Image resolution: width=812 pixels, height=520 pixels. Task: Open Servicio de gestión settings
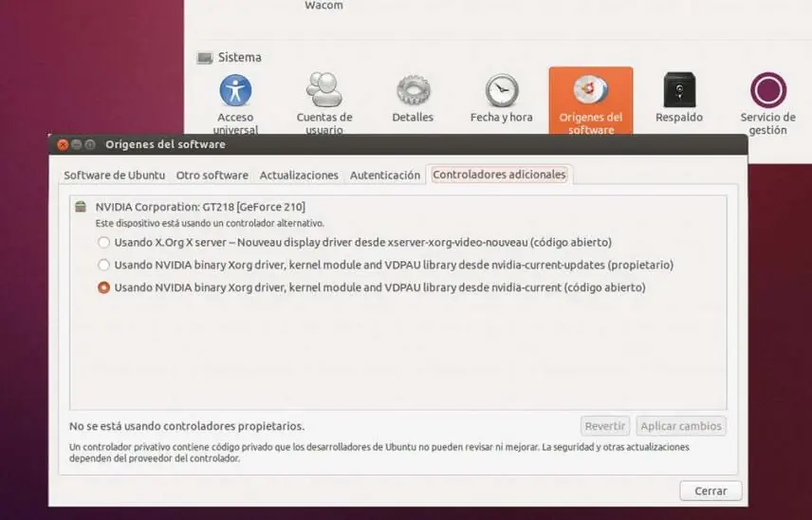(768, 103)
